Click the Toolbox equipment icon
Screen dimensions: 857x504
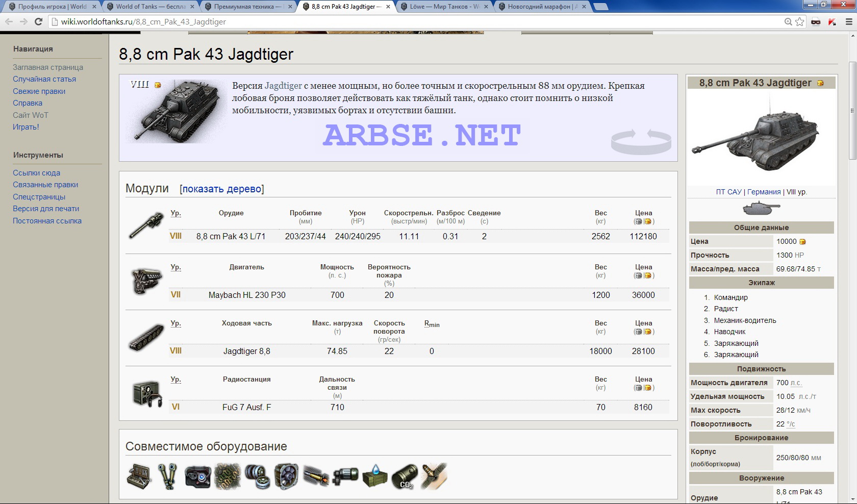[x=139, y=476]
